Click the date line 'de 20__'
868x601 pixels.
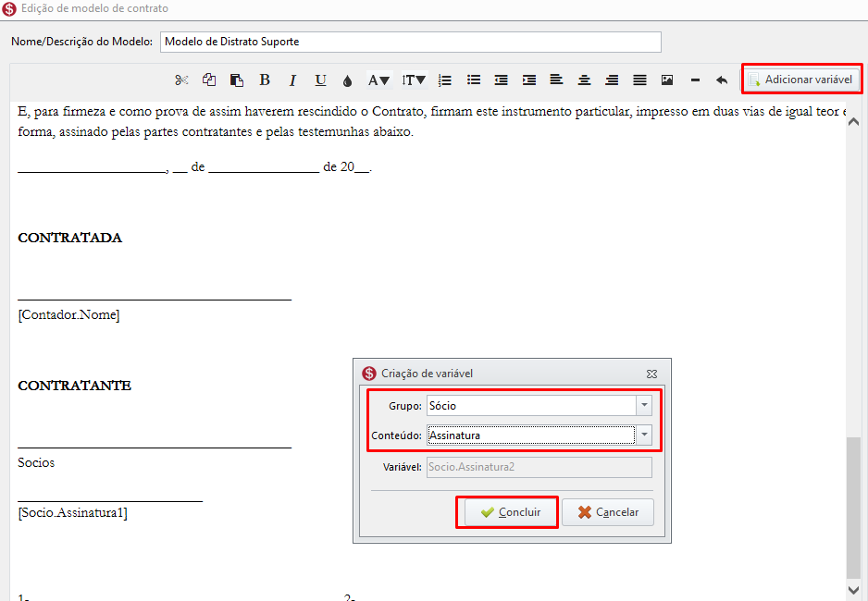tap(347, 167)
